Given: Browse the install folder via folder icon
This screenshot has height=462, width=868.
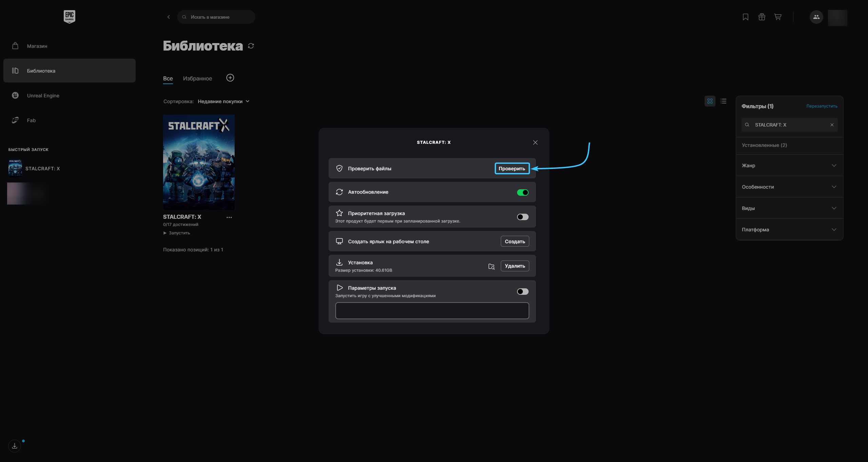Looking at the screenshot, I should click(x=491, y=266).
